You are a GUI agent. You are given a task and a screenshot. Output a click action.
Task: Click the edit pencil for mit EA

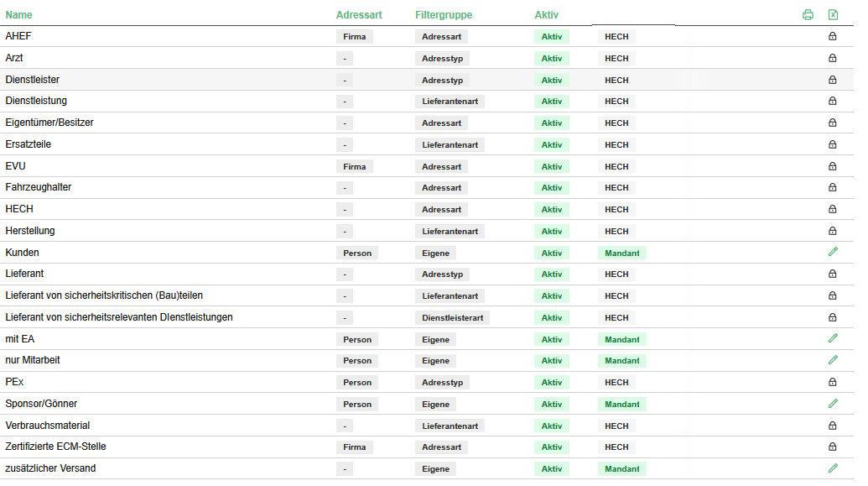point(833,338)
